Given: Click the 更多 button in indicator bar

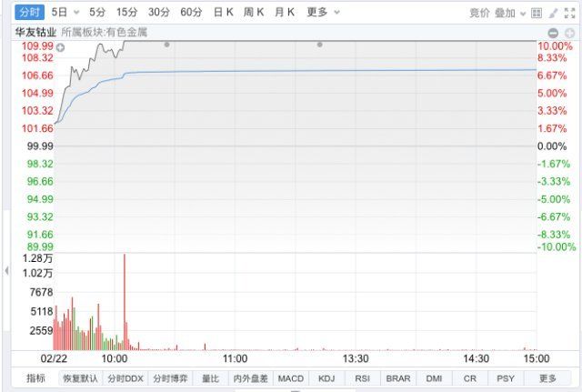Looking at the screenshot, I should pos(547,378).
